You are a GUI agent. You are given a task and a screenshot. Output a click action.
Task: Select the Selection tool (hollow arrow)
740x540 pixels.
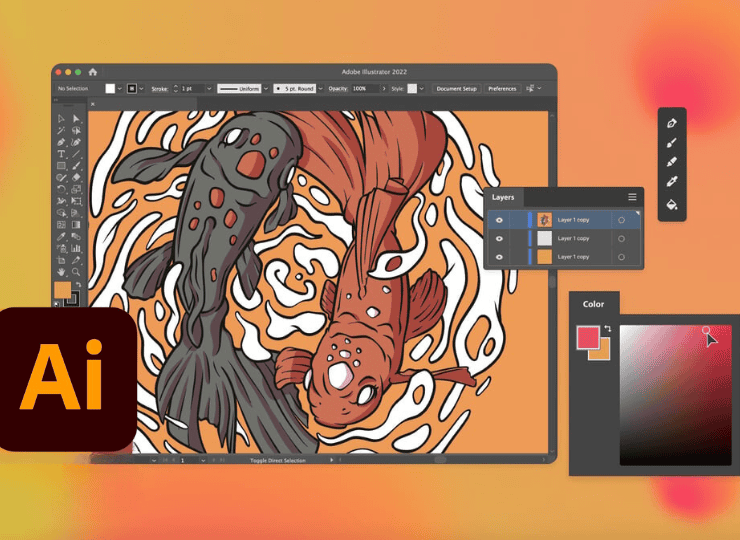point(61,118)
